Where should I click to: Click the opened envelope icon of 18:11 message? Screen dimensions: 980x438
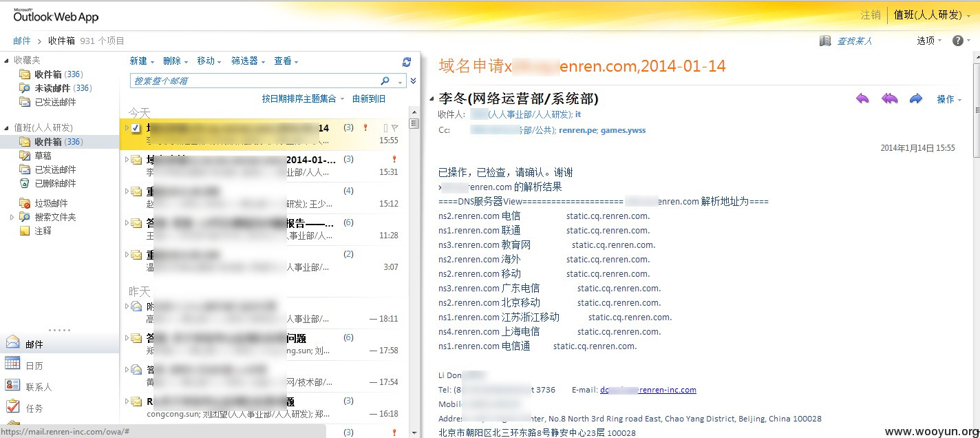tap(136, 306)
